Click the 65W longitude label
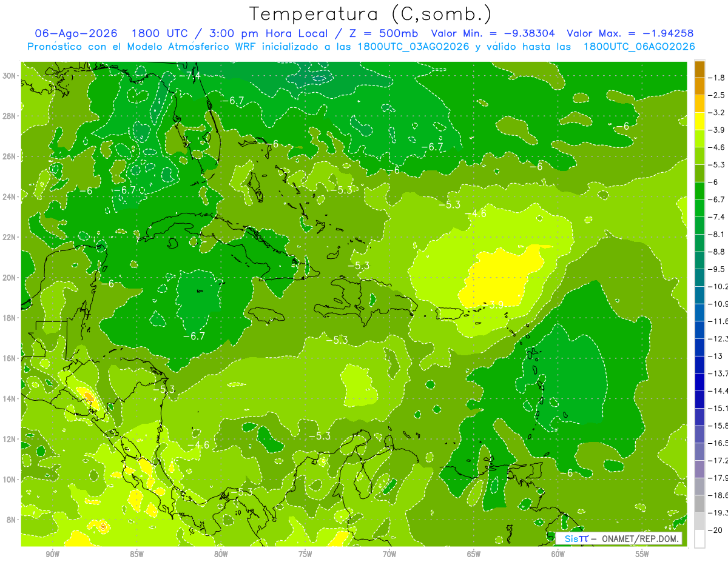The image size is (728, 562). pos(474,554)
